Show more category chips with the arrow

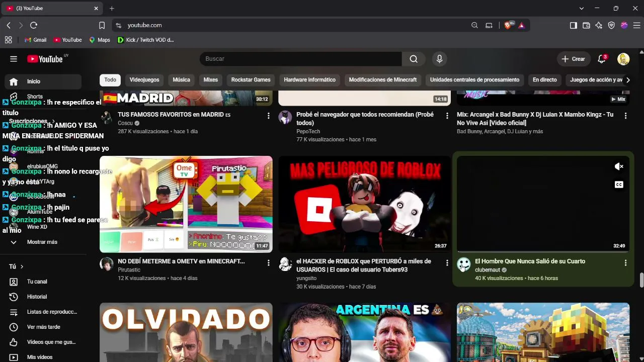tap(627, 80)
